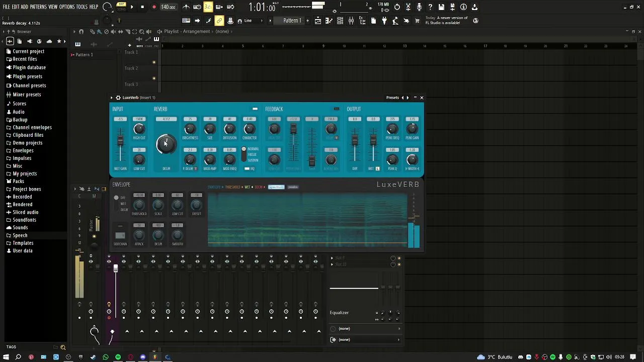Click the SIDECHAIN button
The image size is (644, 362).
120,236
